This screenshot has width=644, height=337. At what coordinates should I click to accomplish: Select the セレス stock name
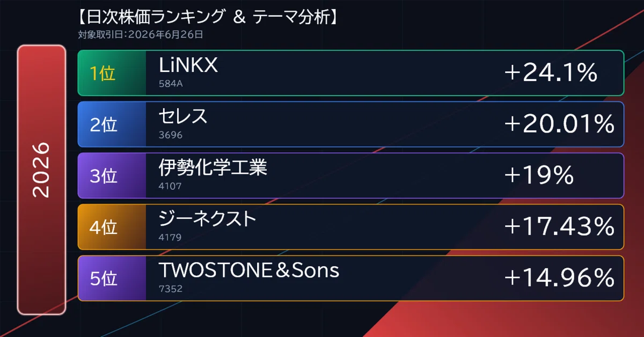(x=183, y=116)
